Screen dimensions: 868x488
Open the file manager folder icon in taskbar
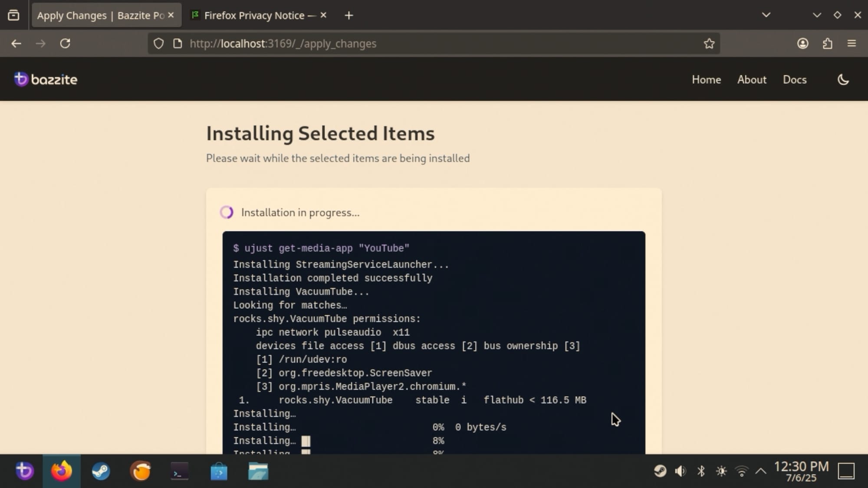(x=258, y=472)
